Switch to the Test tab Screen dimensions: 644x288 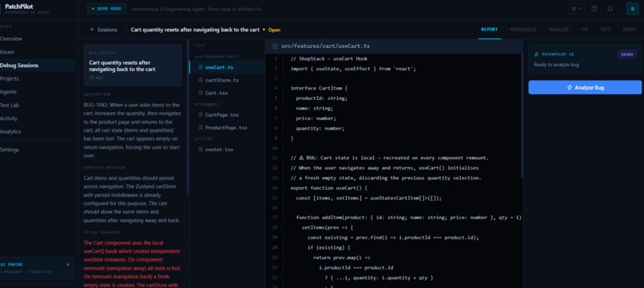[x=605, y=30]
